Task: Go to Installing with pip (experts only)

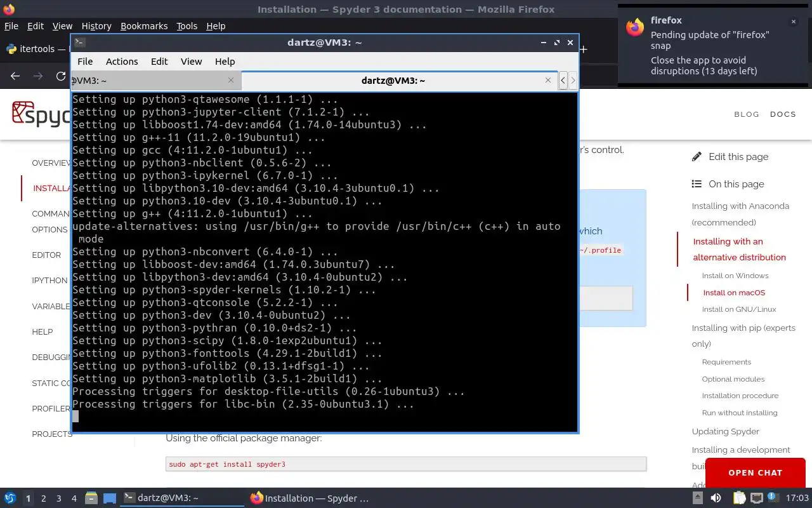Action: [743, 335]
